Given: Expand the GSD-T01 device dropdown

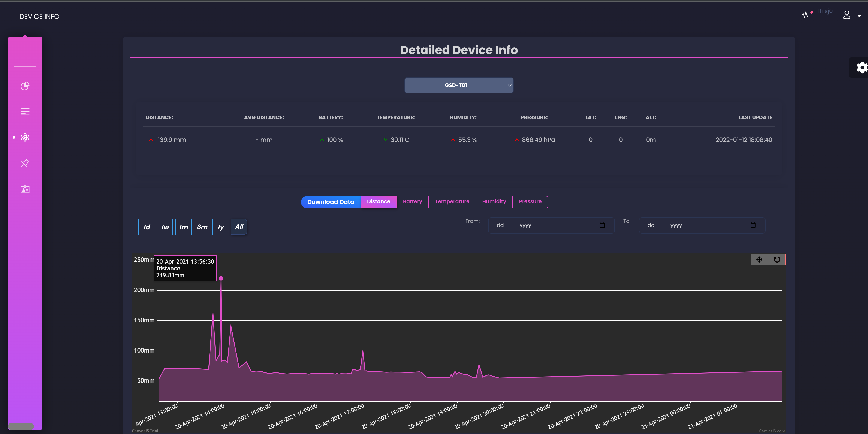Looking at the screenshot, I should tap(459, 85).
